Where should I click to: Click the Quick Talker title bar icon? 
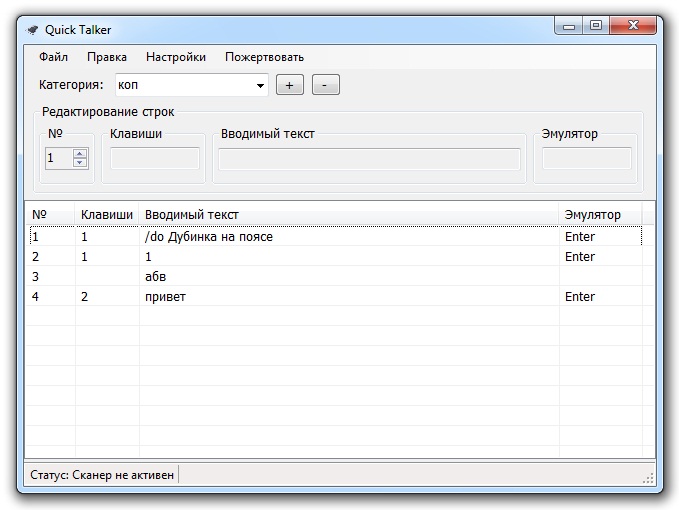tap(32, 30)
